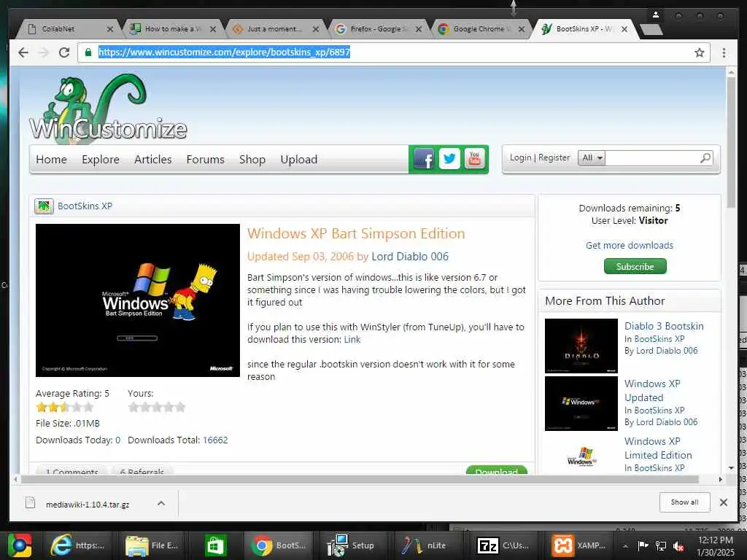Image resolution: width=747 pixels, height=560 pixels.
Task: Click the Action Center flag tray icon
Action: coord(643,545)
